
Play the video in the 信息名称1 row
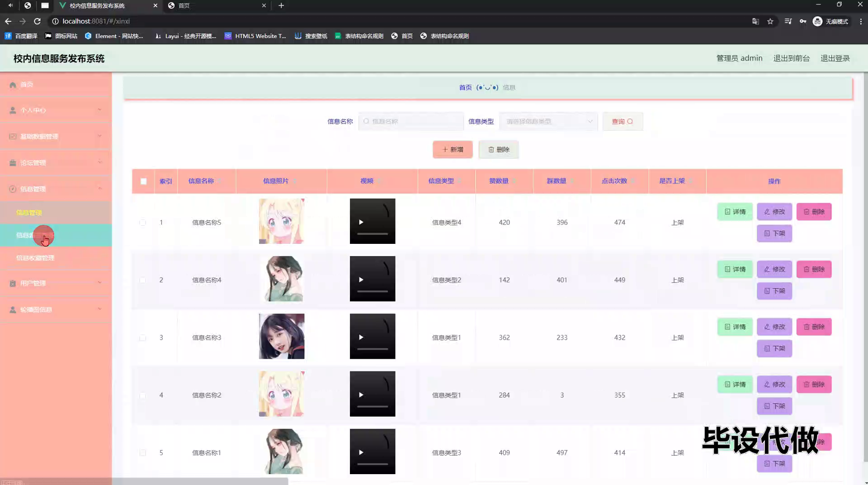(x=361, y=452)
